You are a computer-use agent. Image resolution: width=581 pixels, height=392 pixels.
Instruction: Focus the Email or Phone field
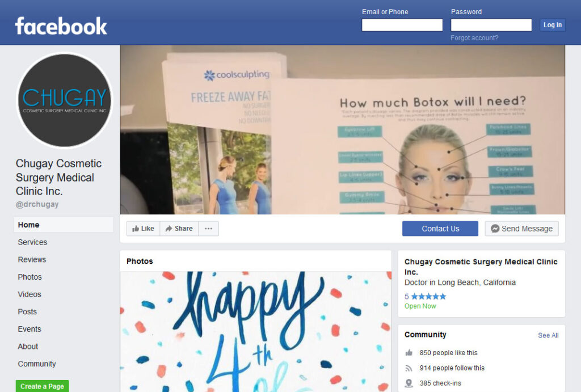(402, 25)
